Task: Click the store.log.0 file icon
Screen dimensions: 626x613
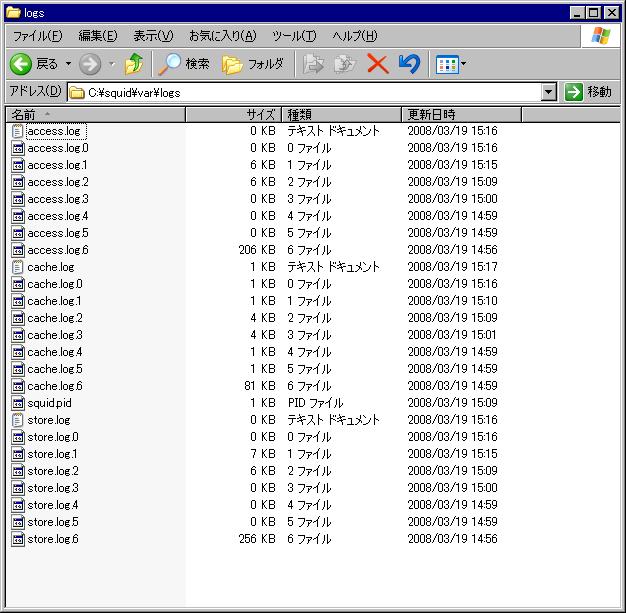Action: point(18,437)
